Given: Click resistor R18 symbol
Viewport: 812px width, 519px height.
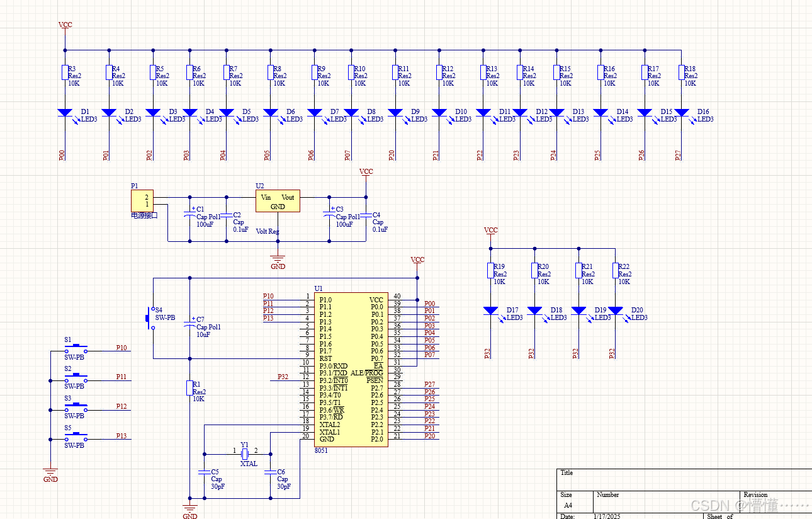Looking at the screenshot, I should 681,72.
